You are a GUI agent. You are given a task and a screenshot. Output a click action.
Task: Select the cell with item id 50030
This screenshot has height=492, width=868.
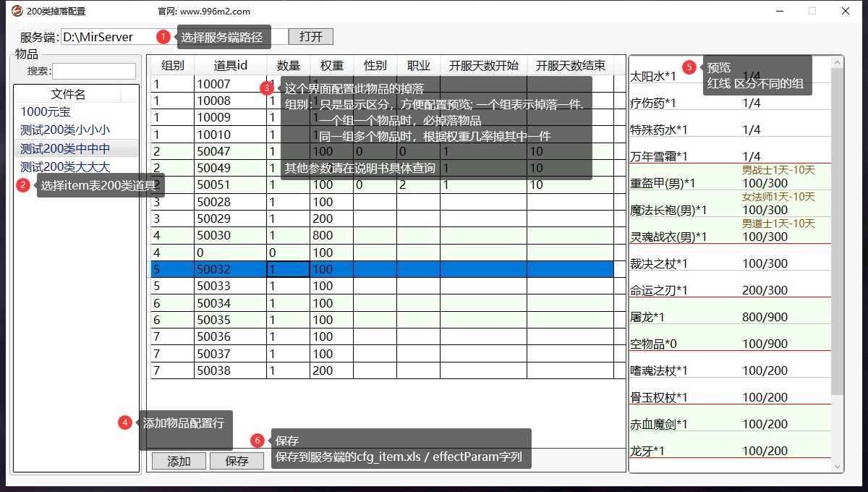(x=230, y=235)
